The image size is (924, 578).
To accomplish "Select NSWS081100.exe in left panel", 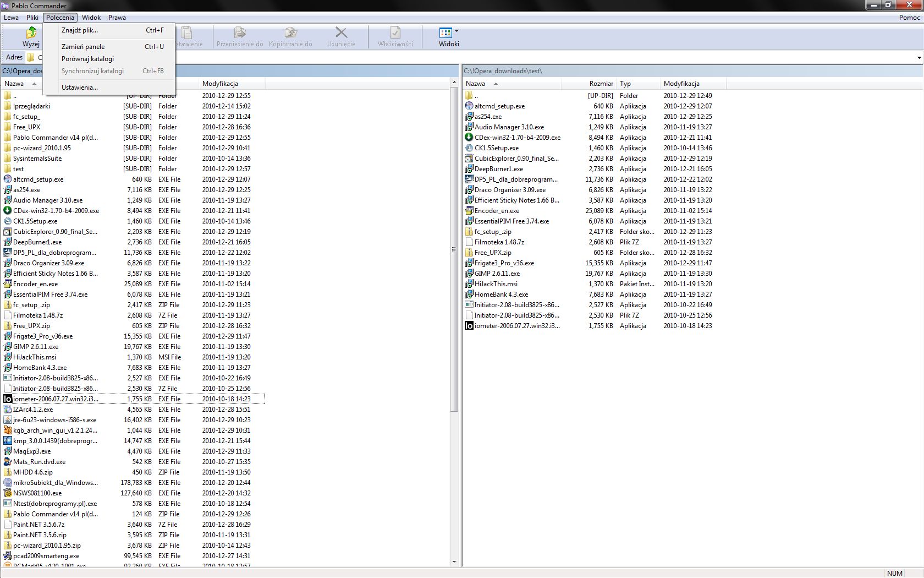I will coord(37,493).
